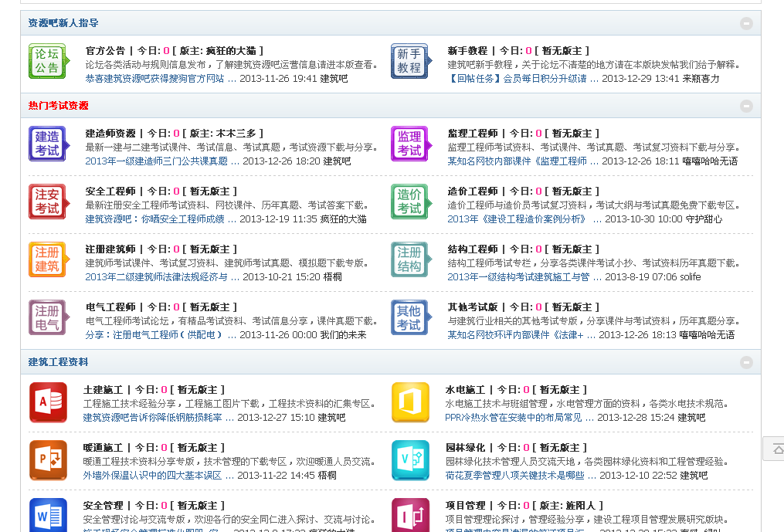Collapse the 建筑工程资料 section

746,361
